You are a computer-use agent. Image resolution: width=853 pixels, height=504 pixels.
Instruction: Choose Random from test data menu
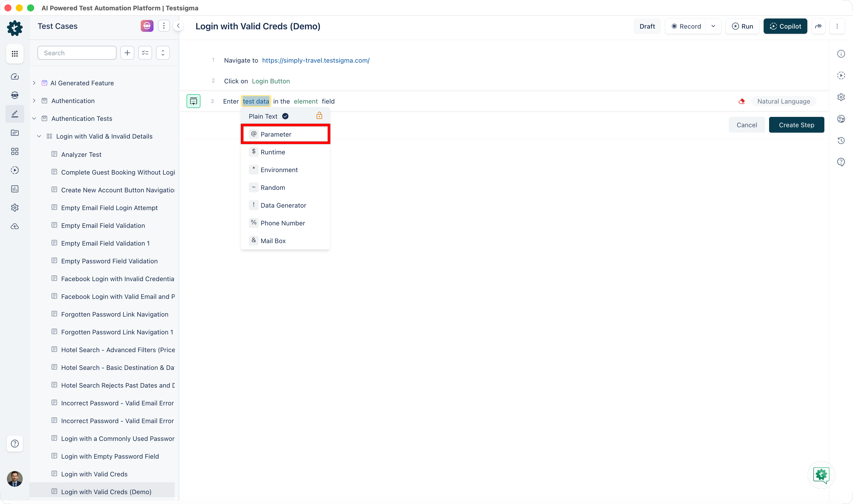tap(286, 187)
